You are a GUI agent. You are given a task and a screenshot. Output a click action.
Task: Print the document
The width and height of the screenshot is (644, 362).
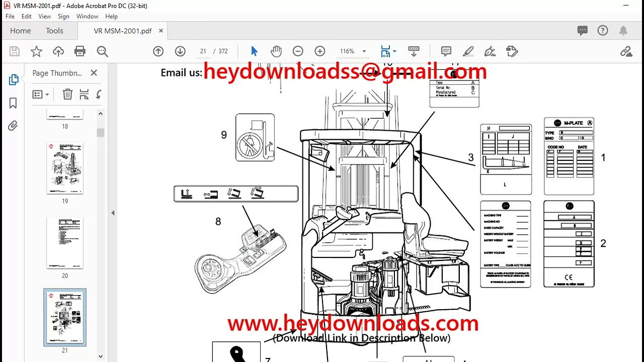click(x=80, y=51)
